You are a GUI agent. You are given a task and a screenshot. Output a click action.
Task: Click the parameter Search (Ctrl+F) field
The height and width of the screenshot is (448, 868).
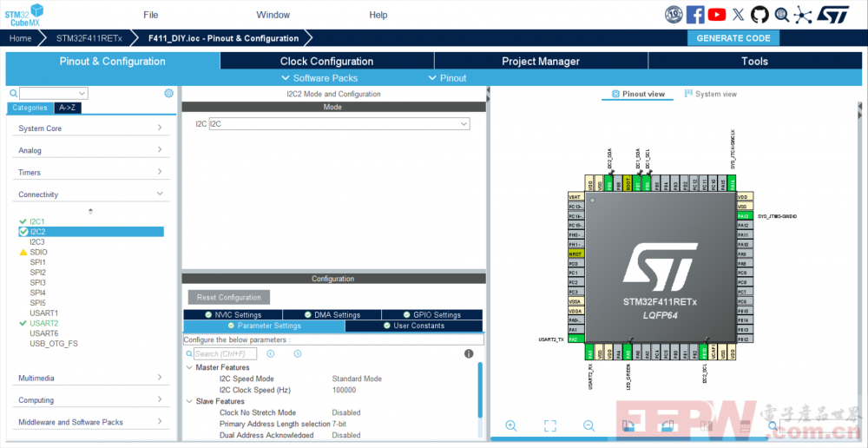pos(226,353)
